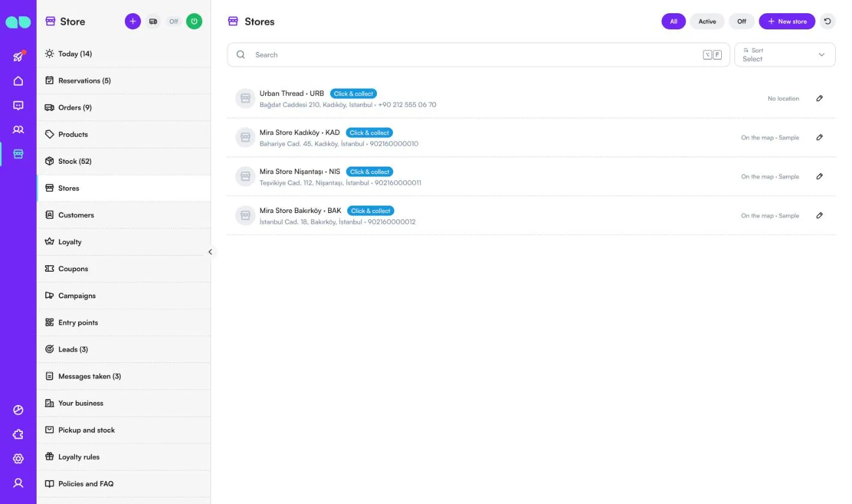
Task: Open Campaigns in the sidebar
Action: coord(124,296)
